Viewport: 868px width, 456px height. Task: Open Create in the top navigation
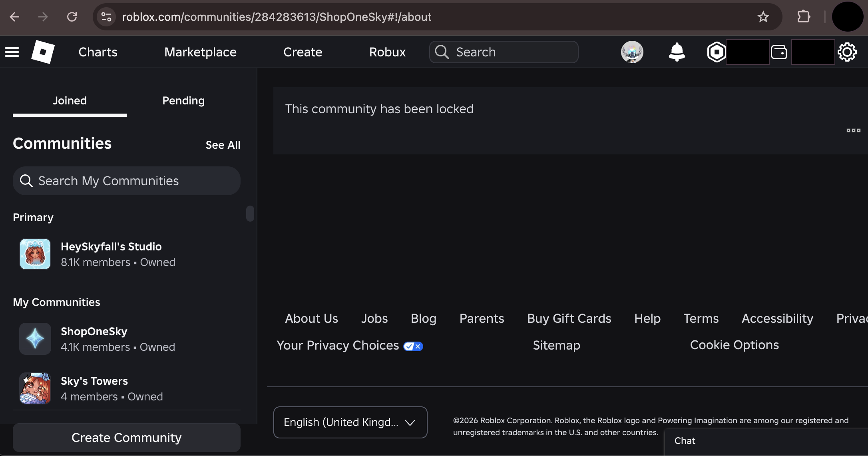click(303, 52)
